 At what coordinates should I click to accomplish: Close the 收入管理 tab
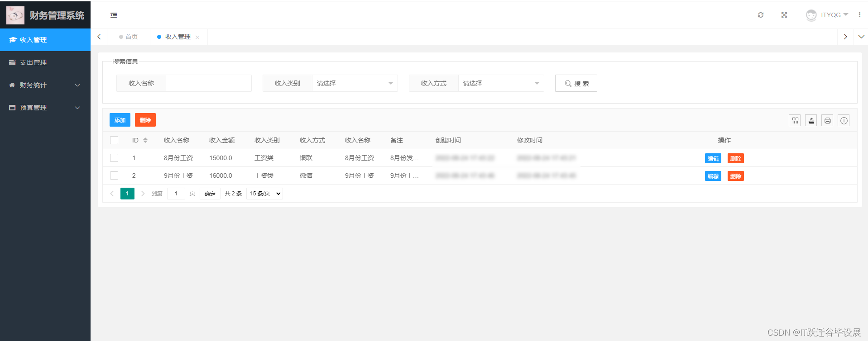coord(197,37)
